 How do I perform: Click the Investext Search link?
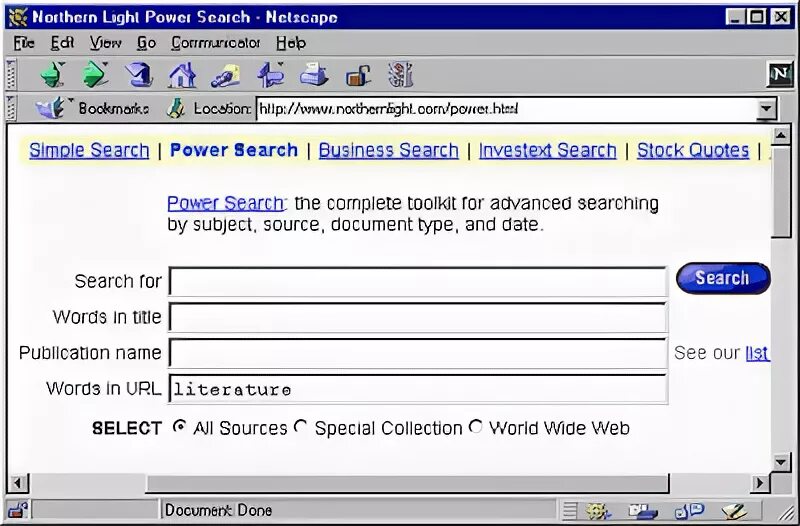point(547,150)
